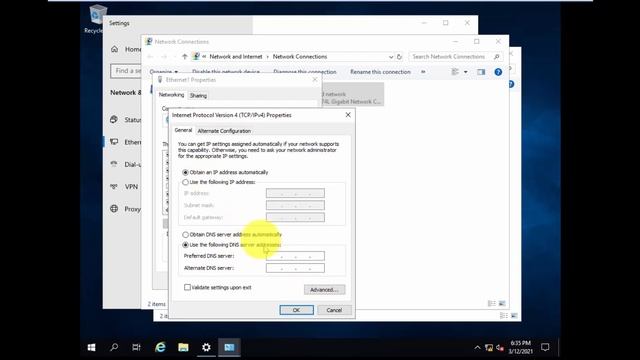Open the notification center icon

(x=545, y=347)
